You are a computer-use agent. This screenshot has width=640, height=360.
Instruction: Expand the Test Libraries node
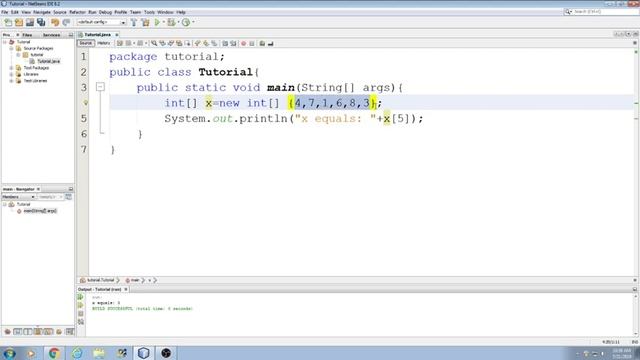[11, 81]
